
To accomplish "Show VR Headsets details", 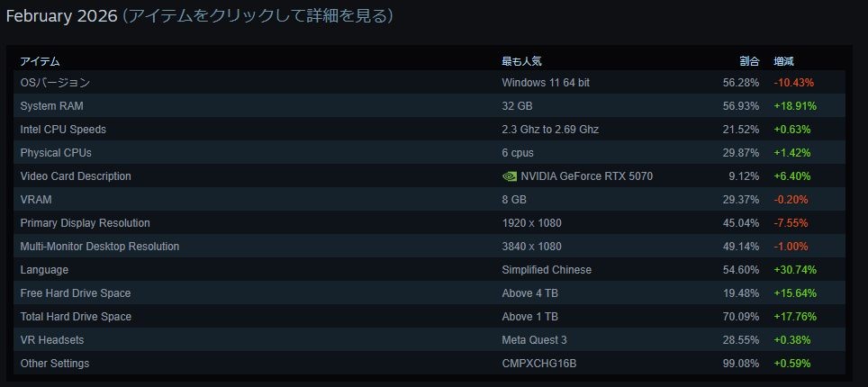I will (x=54, y=340).
